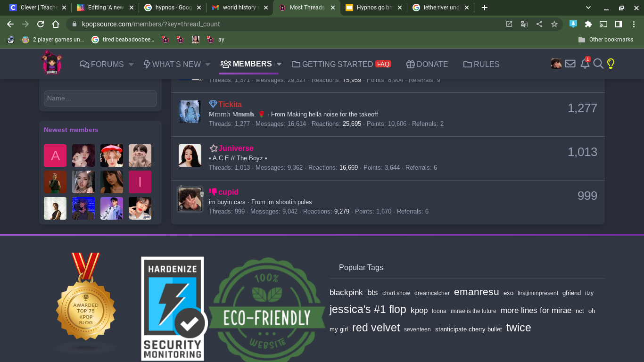This screenshot has height=362, width=644.
Task: Go to the browser home page
Action: point(56,24)
